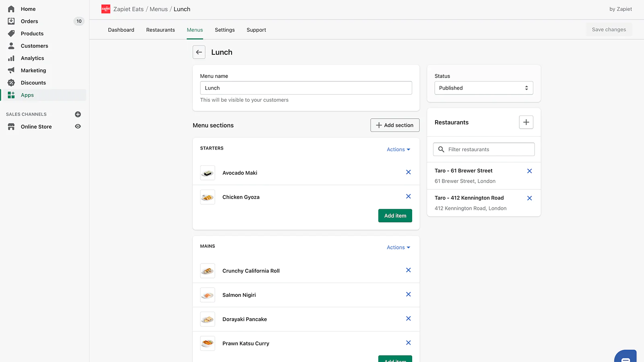This screenshot has width=644, height=362.
Task: Toggle Online Store preview eye icon
Action: 78,126
